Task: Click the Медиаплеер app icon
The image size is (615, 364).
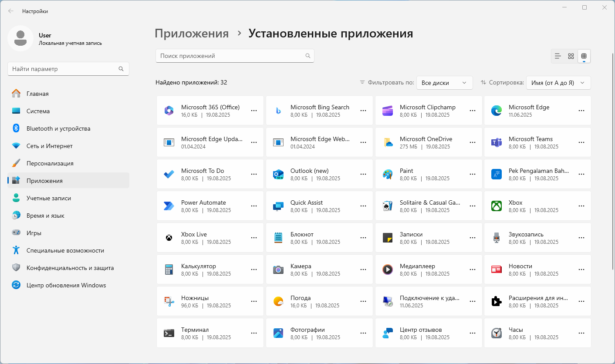Action: (x=387, y=270)
